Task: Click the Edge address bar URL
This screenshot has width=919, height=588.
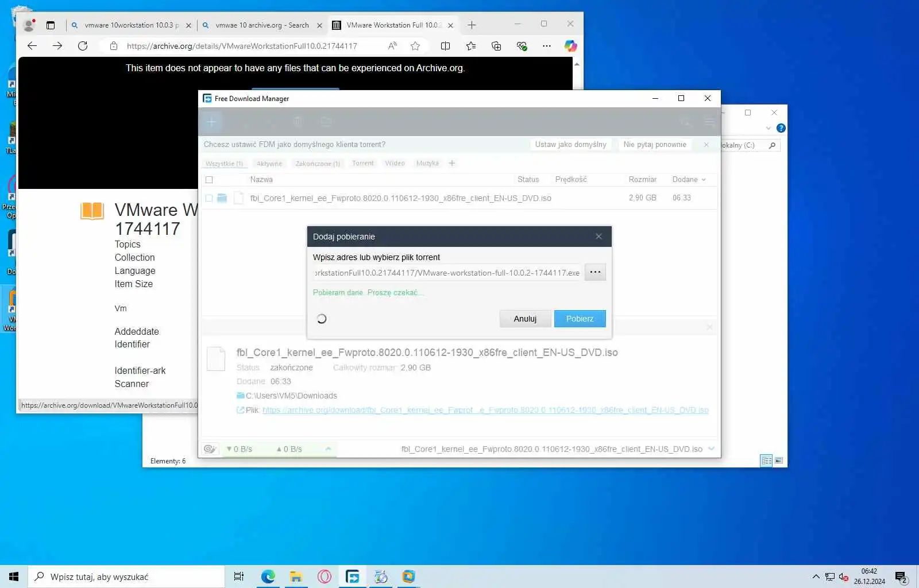Action: (x=242, y=46)
